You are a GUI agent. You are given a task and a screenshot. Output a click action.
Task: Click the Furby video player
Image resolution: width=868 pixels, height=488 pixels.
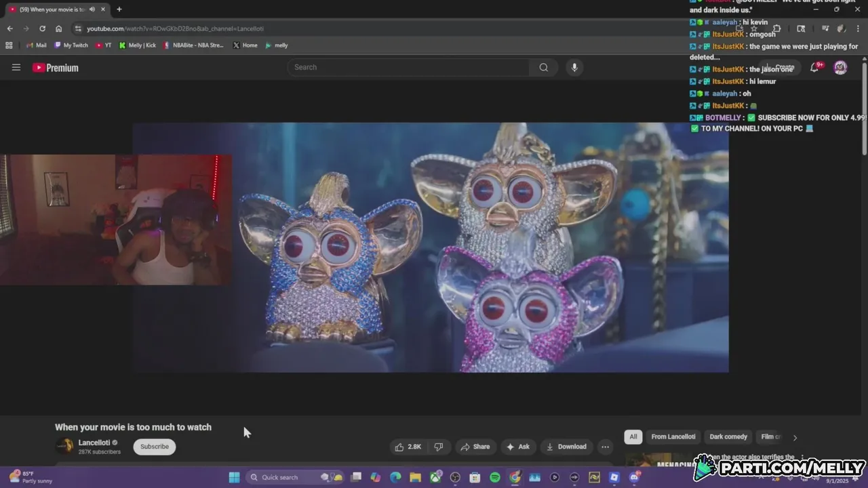point(431,247)
